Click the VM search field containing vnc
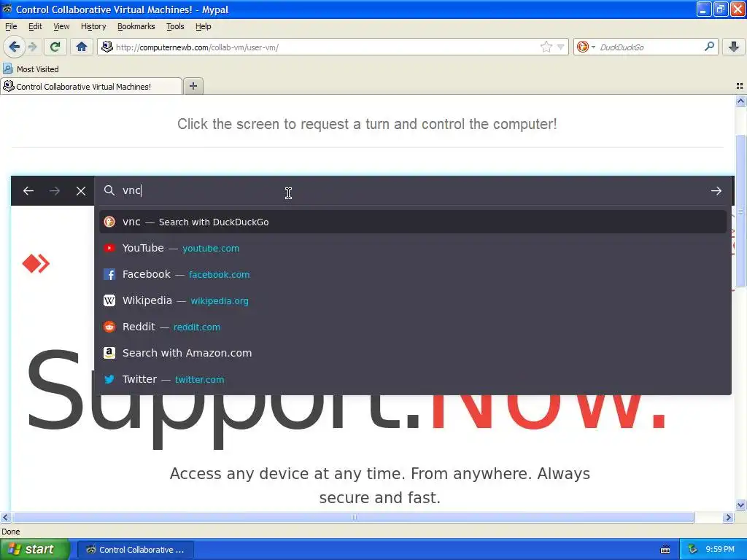The height and width of the screenshot is (560, 747). coord(412,190)
